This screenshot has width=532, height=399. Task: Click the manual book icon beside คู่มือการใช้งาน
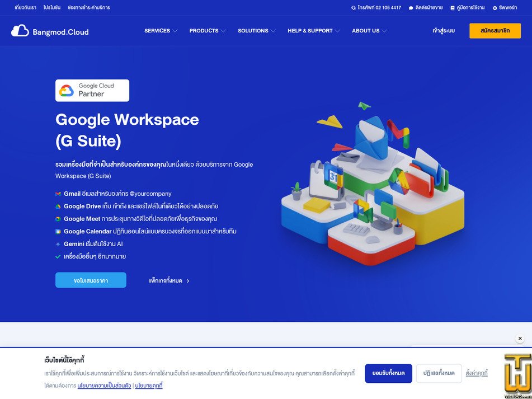(452, 8)
